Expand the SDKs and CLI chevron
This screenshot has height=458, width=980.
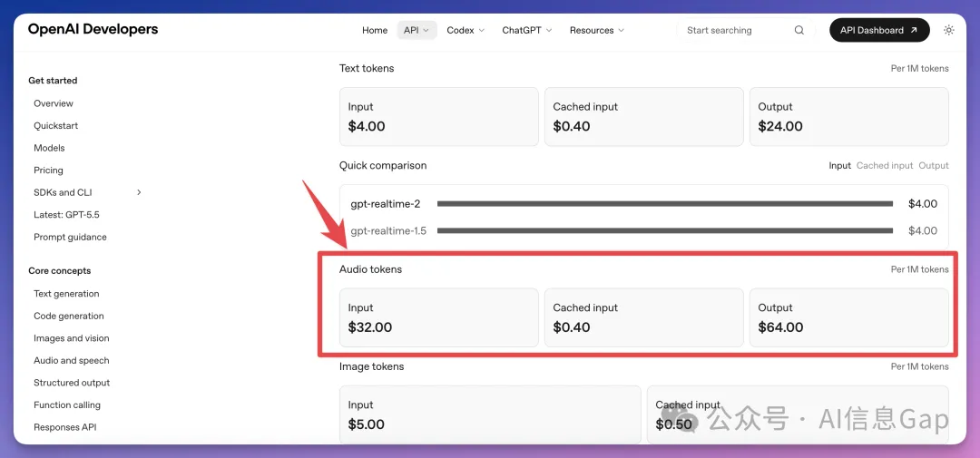point(139,192)
